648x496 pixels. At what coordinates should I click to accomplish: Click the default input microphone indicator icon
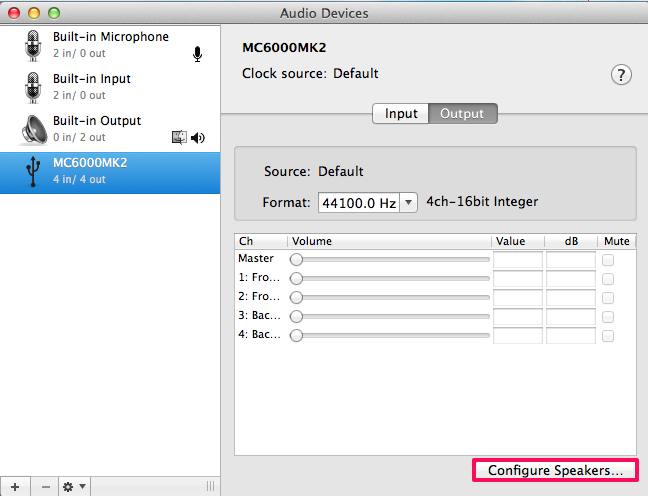pyautogui.click(x=197, y=54)
